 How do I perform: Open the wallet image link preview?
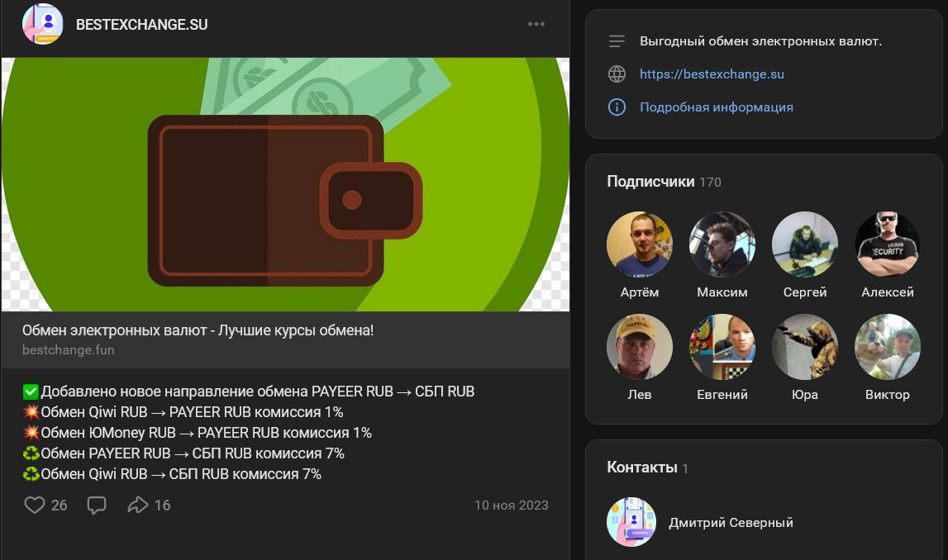pos(285,184)
